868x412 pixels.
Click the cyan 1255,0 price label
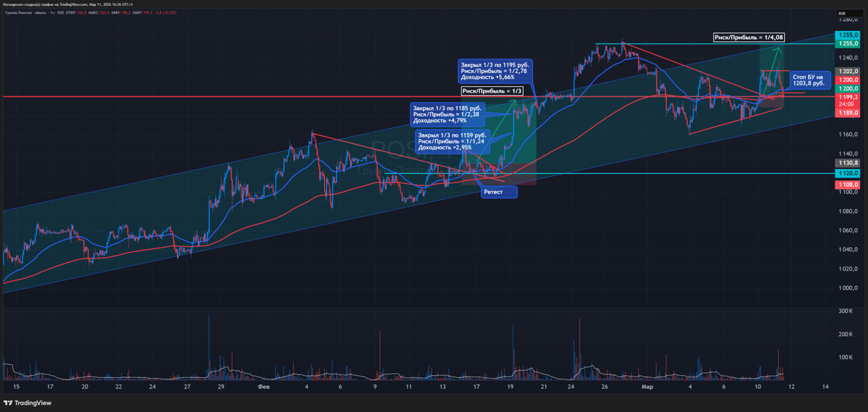[x=847, y=35]
